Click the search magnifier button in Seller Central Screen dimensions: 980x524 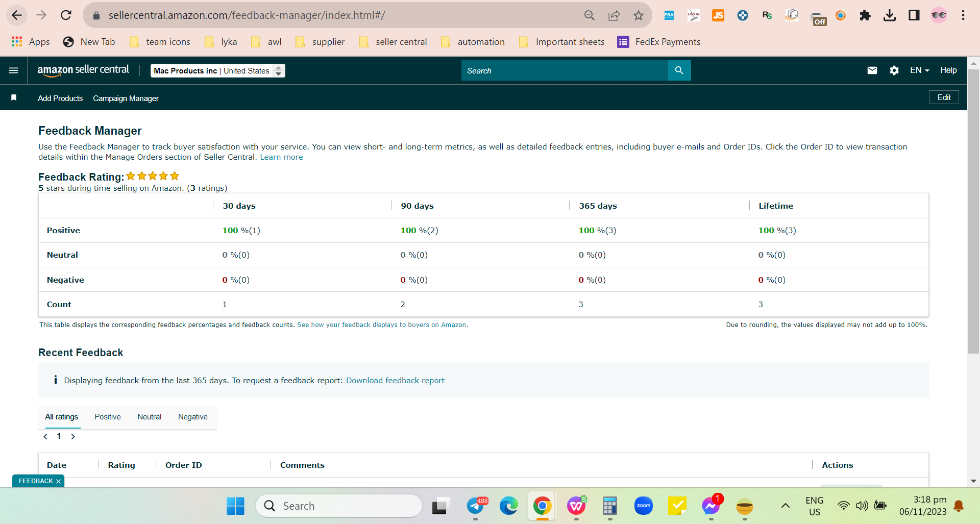coord(679,70)
